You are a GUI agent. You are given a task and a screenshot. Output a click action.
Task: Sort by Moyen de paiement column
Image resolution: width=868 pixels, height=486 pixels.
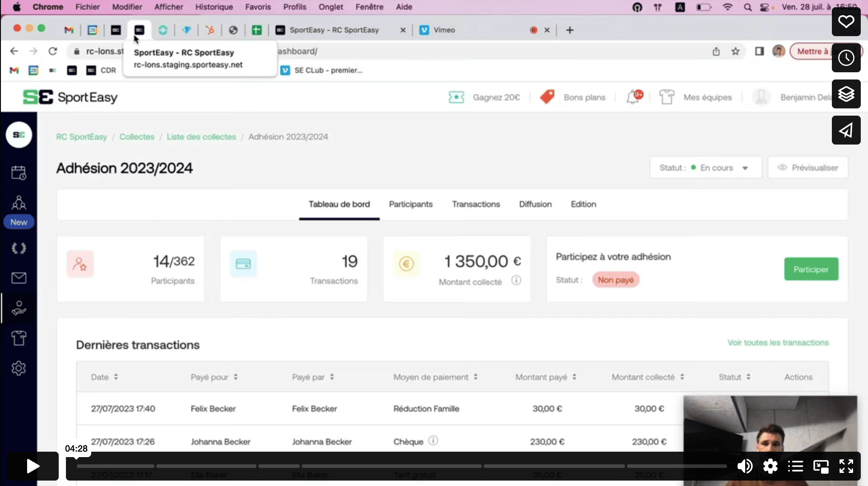pos(435,377)
